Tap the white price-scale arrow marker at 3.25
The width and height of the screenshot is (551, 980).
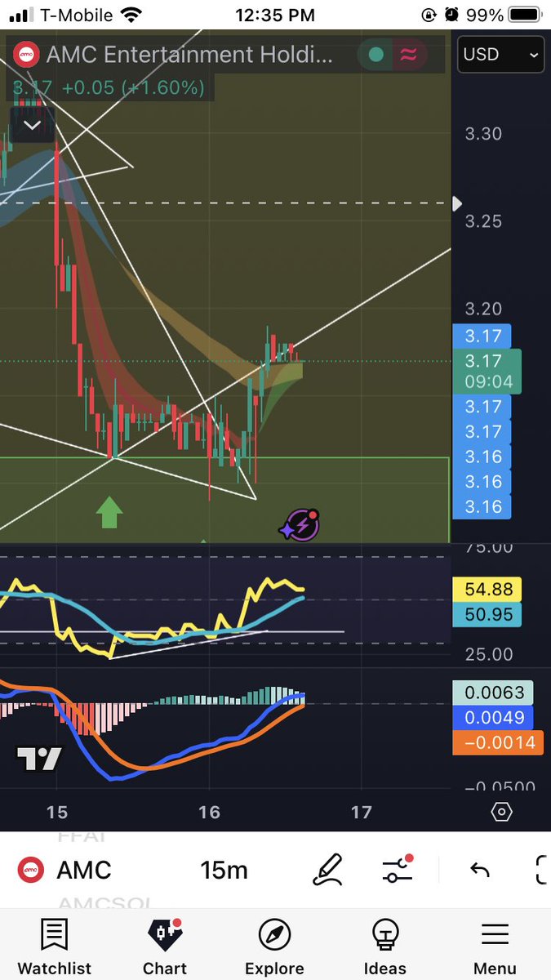[x=457, y=203]
